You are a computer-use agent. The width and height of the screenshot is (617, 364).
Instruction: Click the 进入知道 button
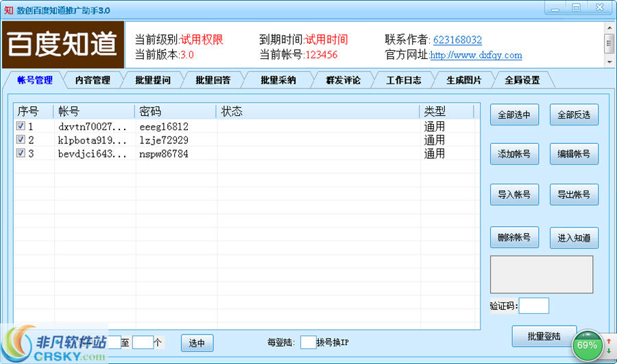coord(574,238)
